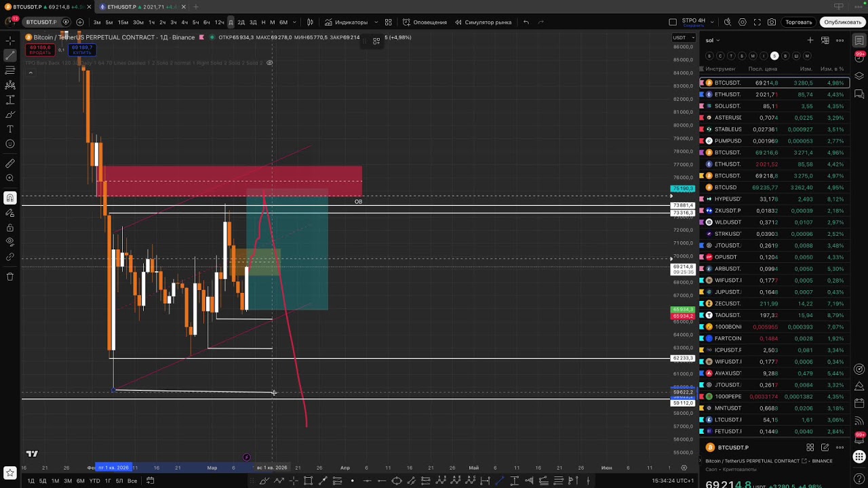The height and width of the screenshot is (488, 868).
Task: Toggle TPO indicator visibility eye icon
Action: 269,63
